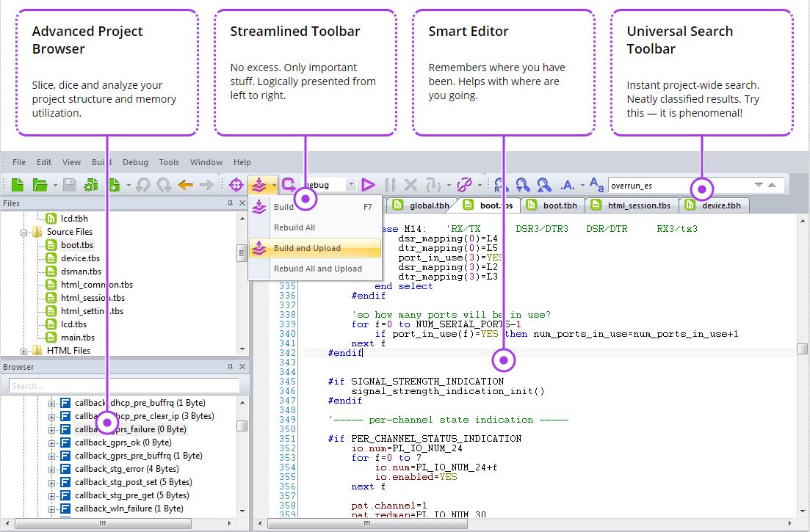Click the Run (play) toolbar icon

[368, 185]
